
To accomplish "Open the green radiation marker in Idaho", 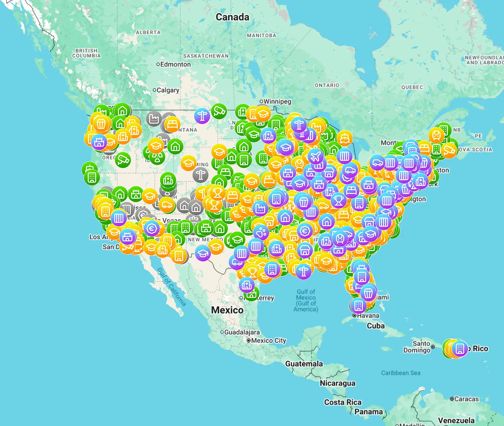I will [x=157, y=157].
